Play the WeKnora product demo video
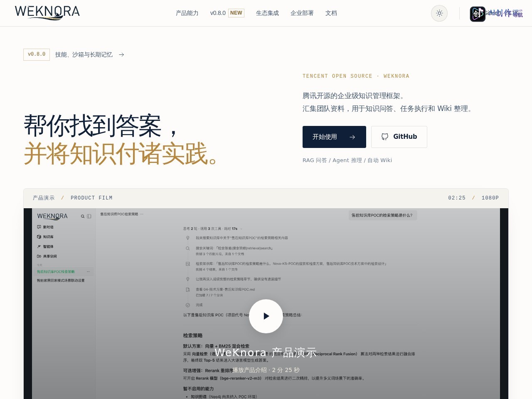This screenshot has width=532, height=399. click(266, 316)
